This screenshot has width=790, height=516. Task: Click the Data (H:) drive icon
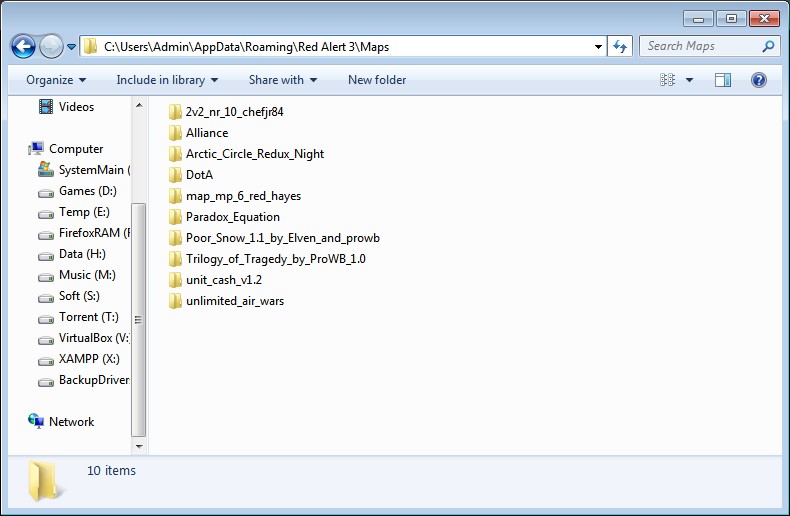tap(46, 256)
